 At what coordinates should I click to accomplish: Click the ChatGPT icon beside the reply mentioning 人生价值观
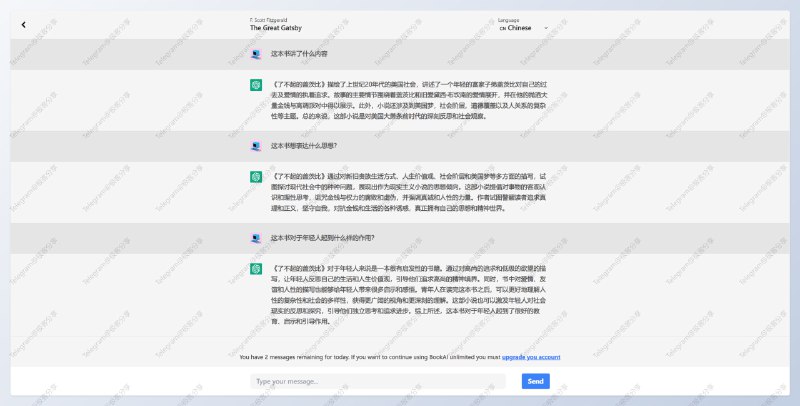pyautogui.click(x=256, y=177)
